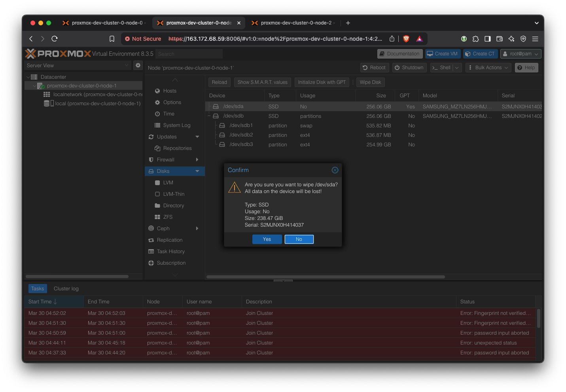Viewport: 566px width, 392px height.
Task: Click the Proxmox Search input field
Action: 189,54
